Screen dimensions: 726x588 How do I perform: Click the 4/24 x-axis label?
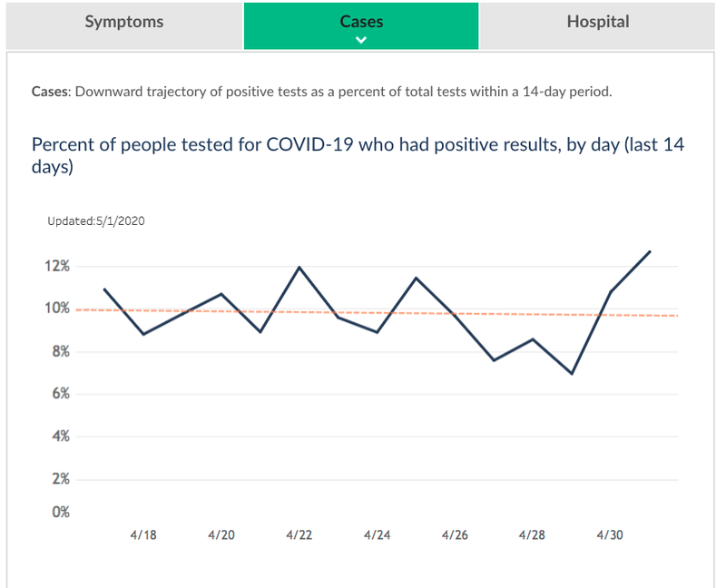pos(377,535)
